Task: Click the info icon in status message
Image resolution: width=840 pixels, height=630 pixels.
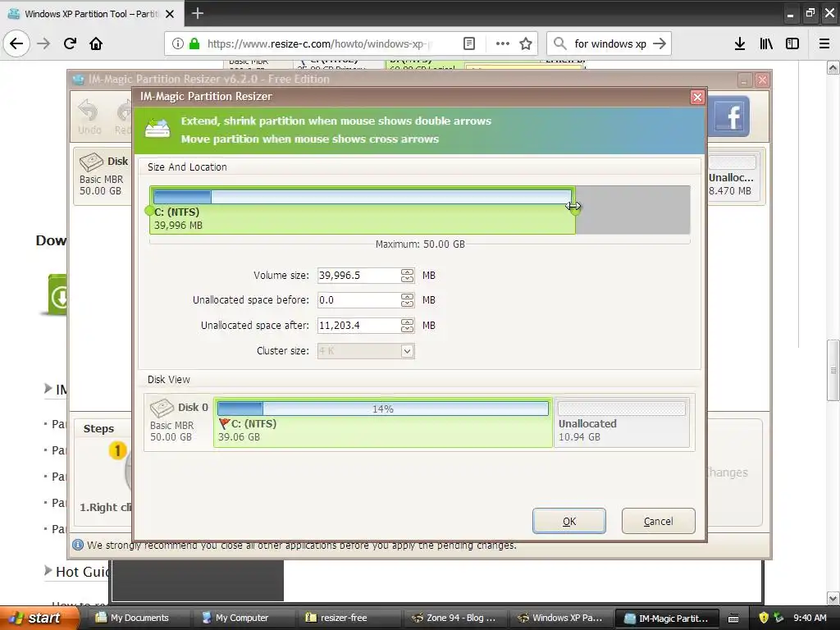Action: tap(78, 545)
